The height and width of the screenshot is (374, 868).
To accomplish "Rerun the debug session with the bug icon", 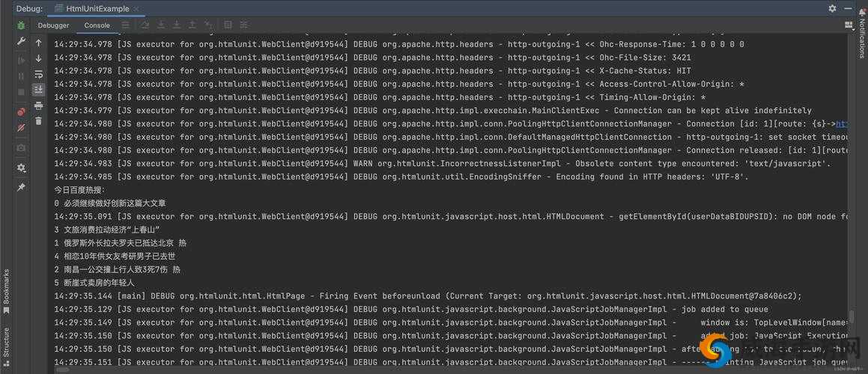I will click(x=21, y=25).
